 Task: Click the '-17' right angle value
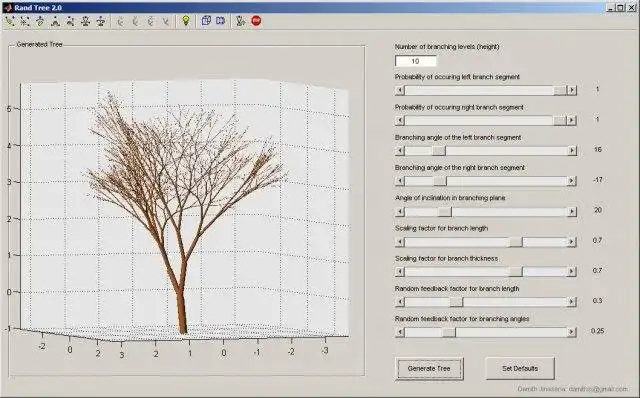[x=598, y=180]
